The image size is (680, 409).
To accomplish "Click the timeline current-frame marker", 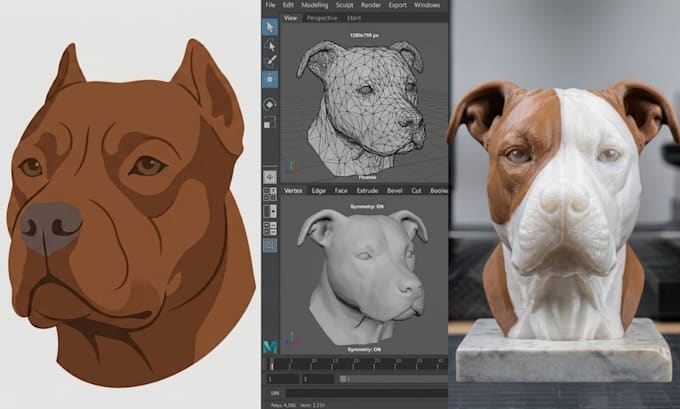I will tap(272, 364).
